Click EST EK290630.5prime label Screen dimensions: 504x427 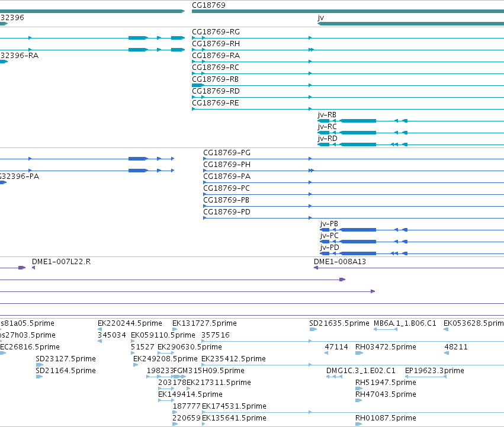tap(190, 347)
